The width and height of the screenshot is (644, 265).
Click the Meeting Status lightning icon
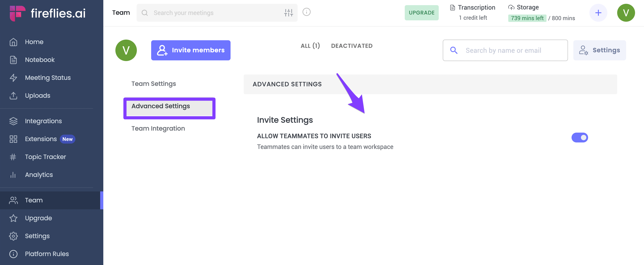tap(13, 78)
